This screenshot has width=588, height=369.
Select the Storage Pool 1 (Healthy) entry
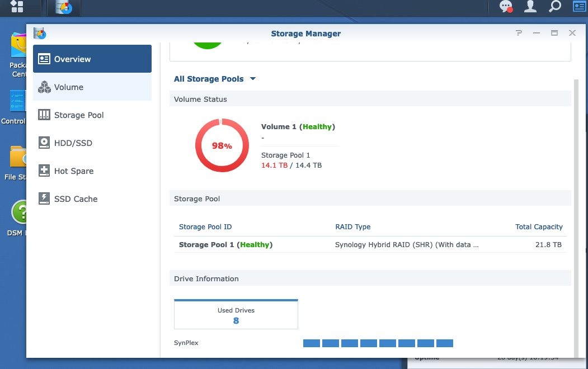(225, 244)
